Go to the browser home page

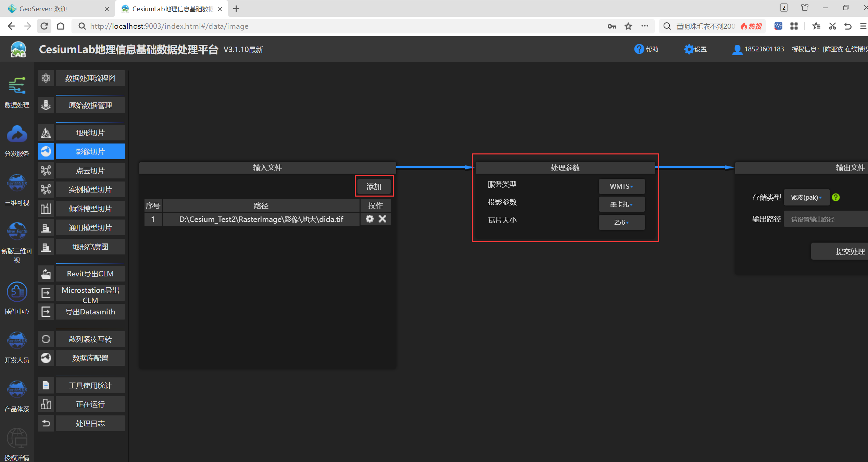(61, 26)
